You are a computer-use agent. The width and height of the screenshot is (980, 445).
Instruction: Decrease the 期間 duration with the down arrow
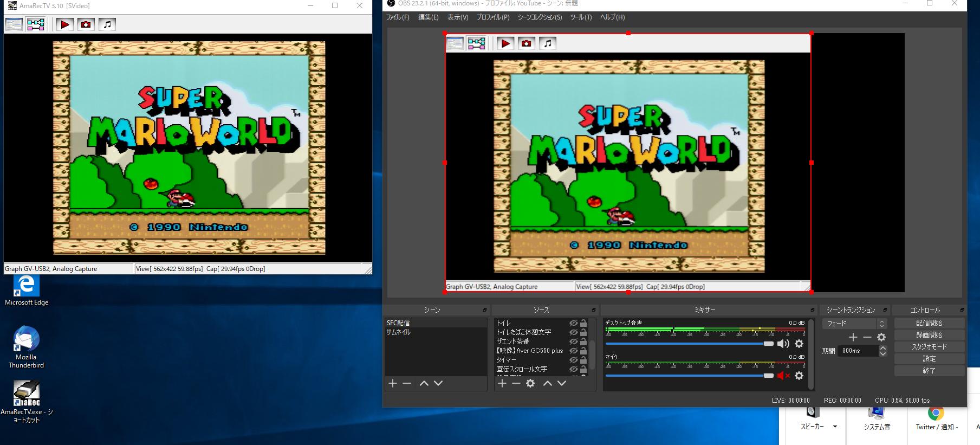(883, 353)
